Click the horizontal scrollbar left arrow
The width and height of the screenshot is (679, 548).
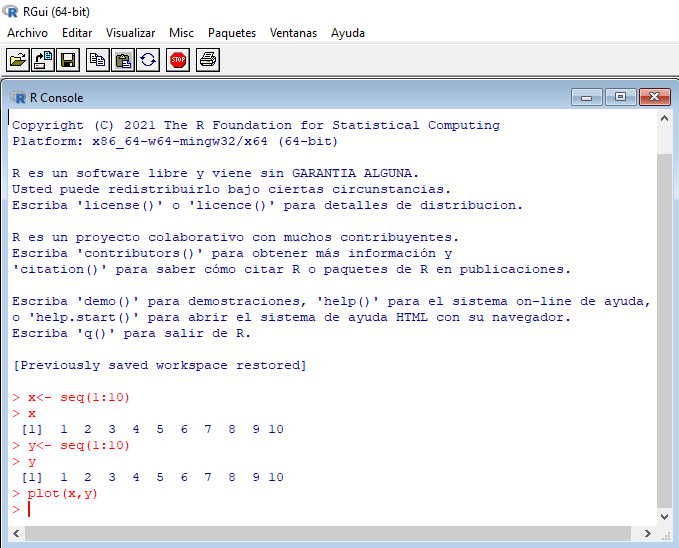[16, 533]
